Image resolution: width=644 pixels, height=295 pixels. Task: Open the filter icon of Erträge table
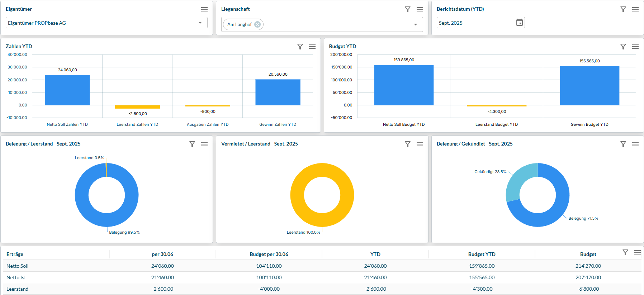(x=625, y=252)
